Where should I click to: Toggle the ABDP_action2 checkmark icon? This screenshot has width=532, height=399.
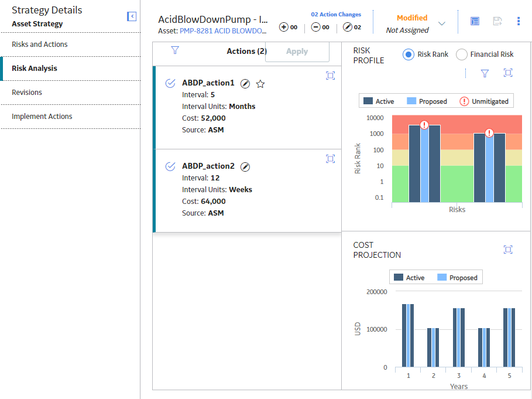(x=170, y=166)
